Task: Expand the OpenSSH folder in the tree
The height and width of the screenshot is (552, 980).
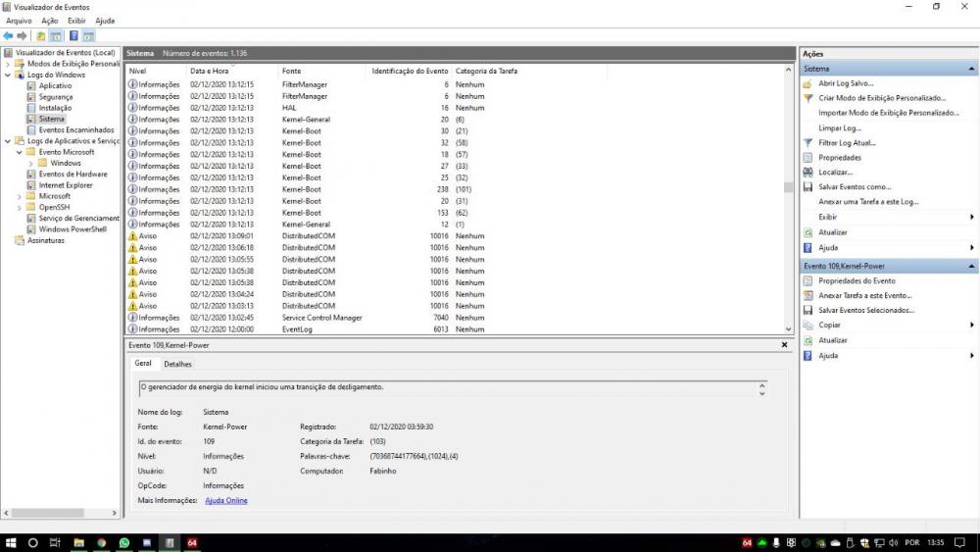Action: (20, 207)
